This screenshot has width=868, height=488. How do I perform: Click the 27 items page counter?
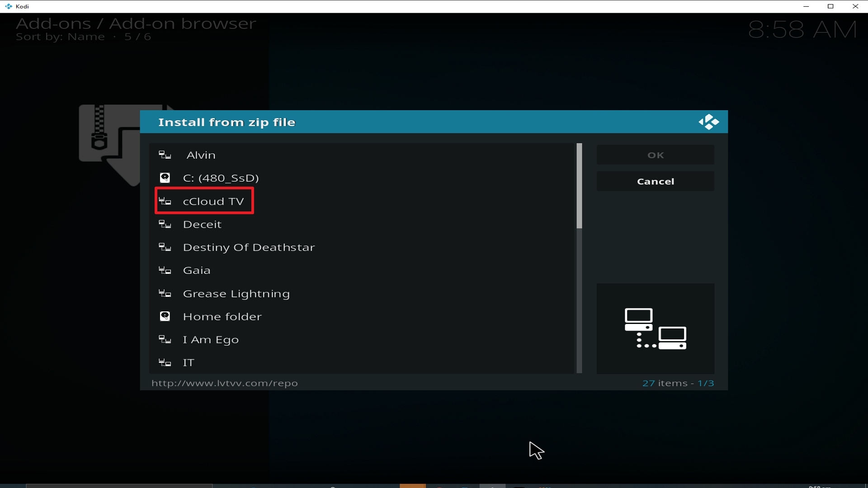coord(678,383)
